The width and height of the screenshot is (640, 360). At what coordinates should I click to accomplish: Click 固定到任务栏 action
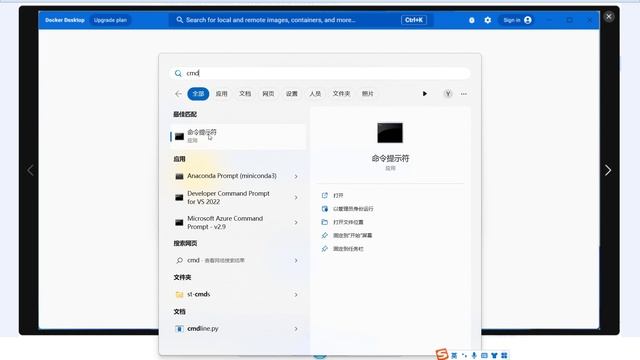[x=348, y=249]
